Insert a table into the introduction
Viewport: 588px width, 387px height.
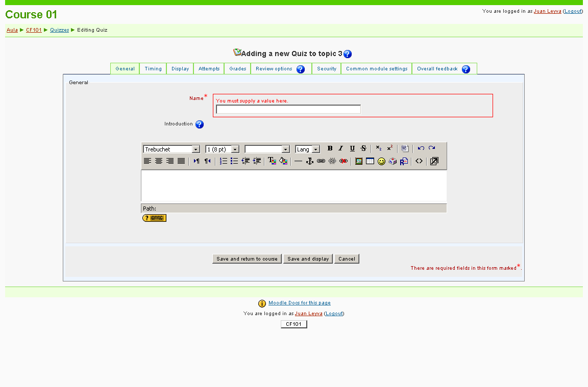point(370,161)
